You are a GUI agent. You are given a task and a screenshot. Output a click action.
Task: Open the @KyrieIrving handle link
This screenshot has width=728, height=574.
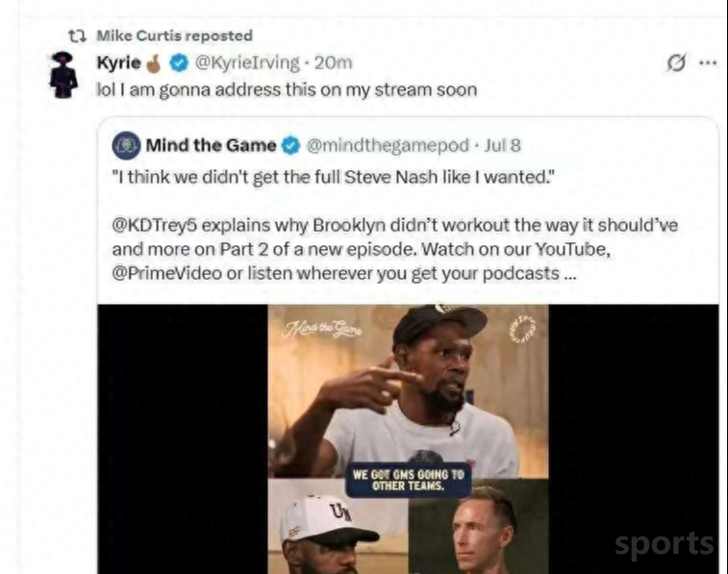point(247,62)
